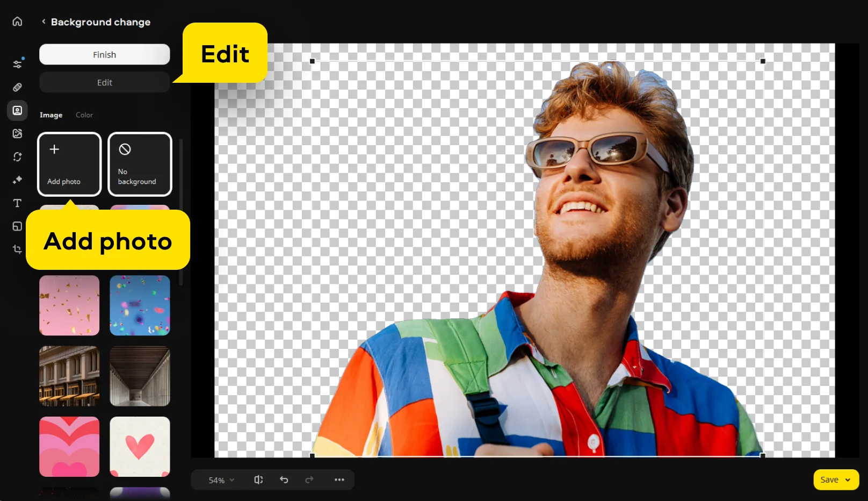The height and width of the screenshot is (501, 868).
Task: Choose the No background option
Action: [x=140, y=164]
